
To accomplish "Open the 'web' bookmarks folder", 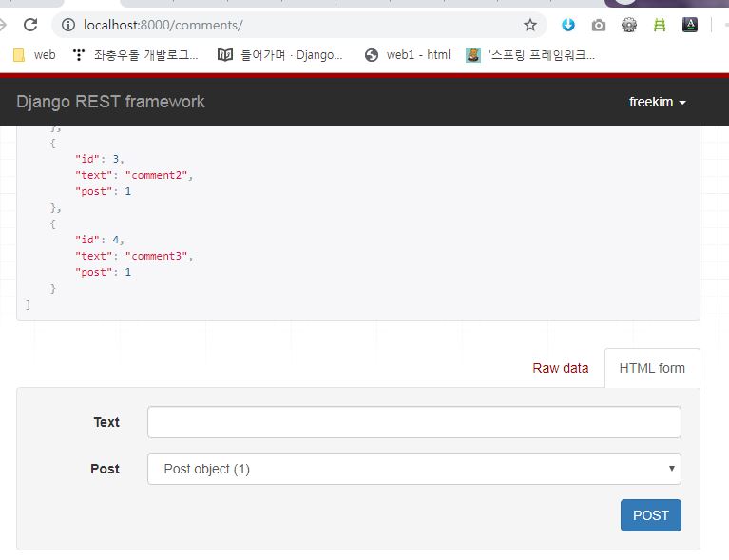I will pyautogui.click(x=34, y=55).
